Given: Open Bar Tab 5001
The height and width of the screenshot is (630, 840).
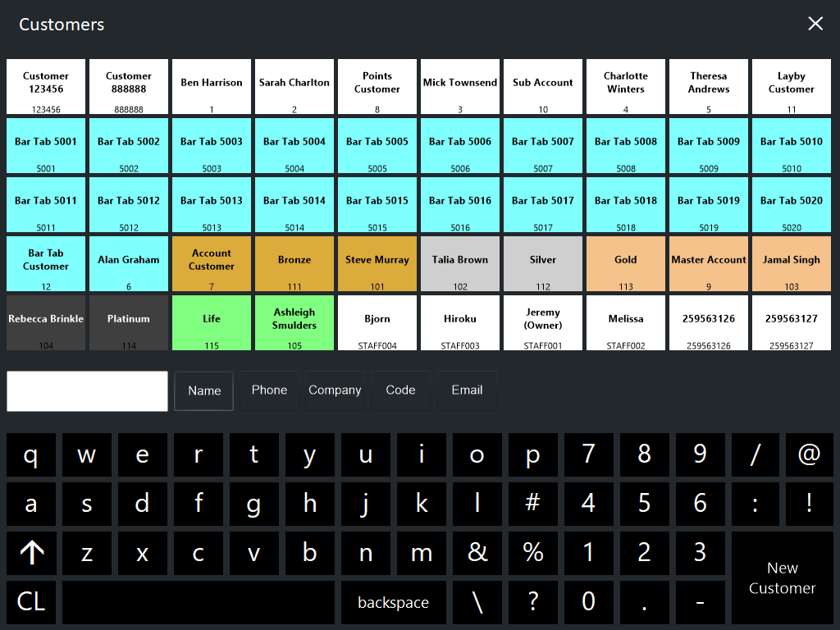Looking at the screenshot, I should [x=46, y=146].
